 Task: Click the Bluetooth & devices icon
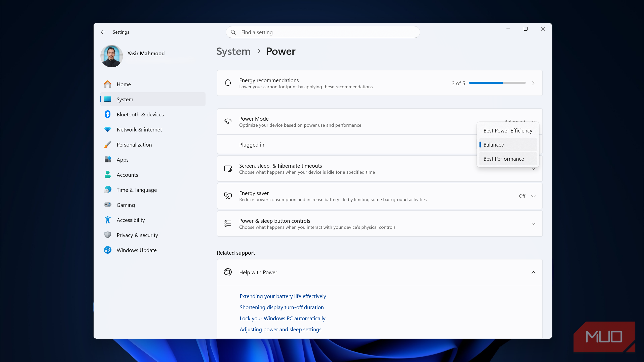click(108, 114)
